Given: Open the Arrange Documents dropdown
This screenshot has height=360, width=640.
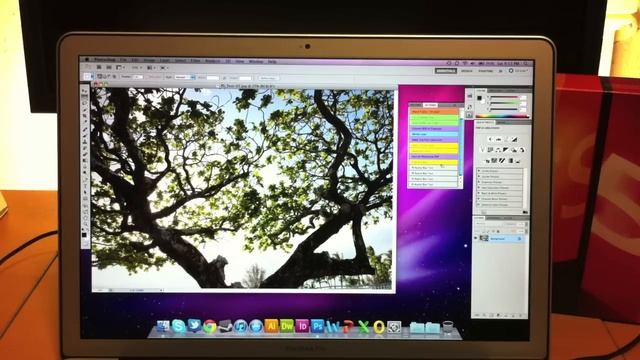Looking at the screenshot, I should click(150, 67).
